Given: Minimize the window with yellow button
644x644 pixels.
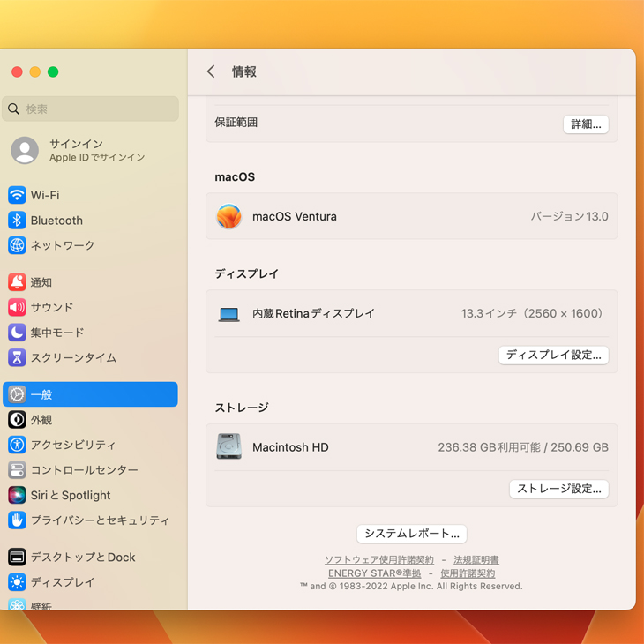Looking at the screenshot, I should [35, 71].
